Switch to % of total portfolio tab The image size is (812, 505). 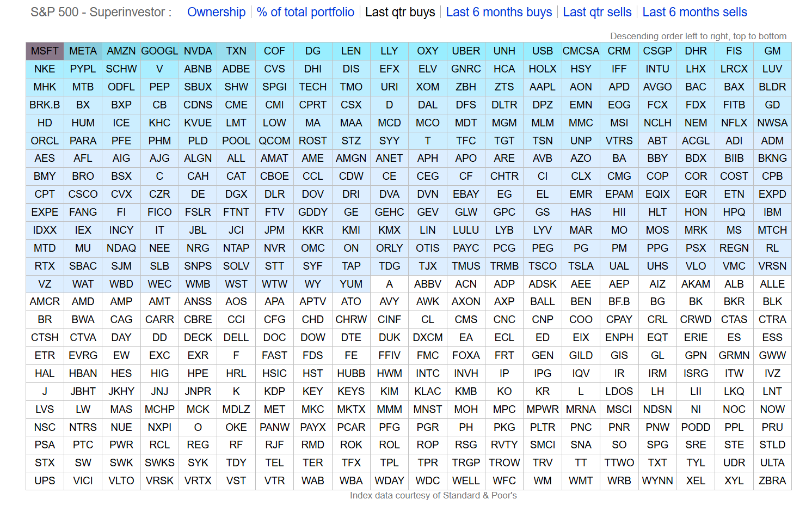tap(305, 12)
